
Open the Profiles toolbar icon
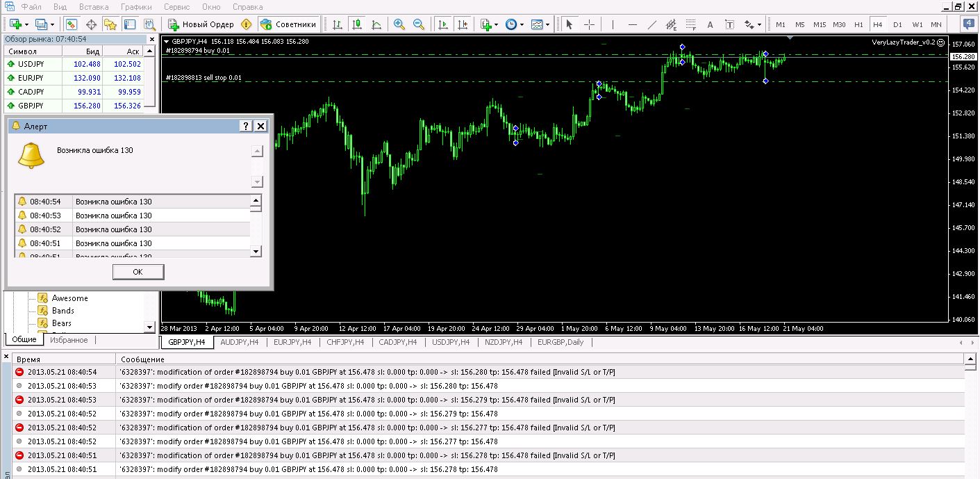click(x=41, y=24)
